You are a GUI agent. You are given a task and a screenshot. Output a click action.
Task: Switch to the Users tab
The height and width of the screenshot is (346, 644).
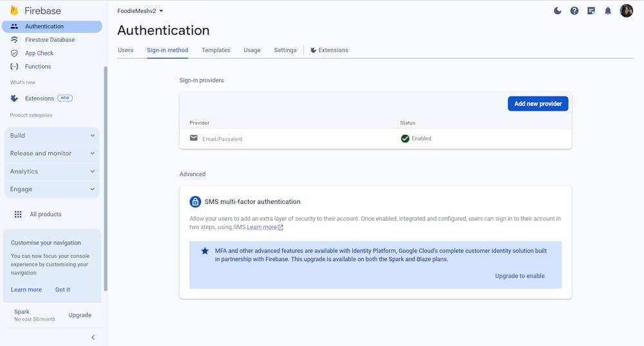(126, 50)
